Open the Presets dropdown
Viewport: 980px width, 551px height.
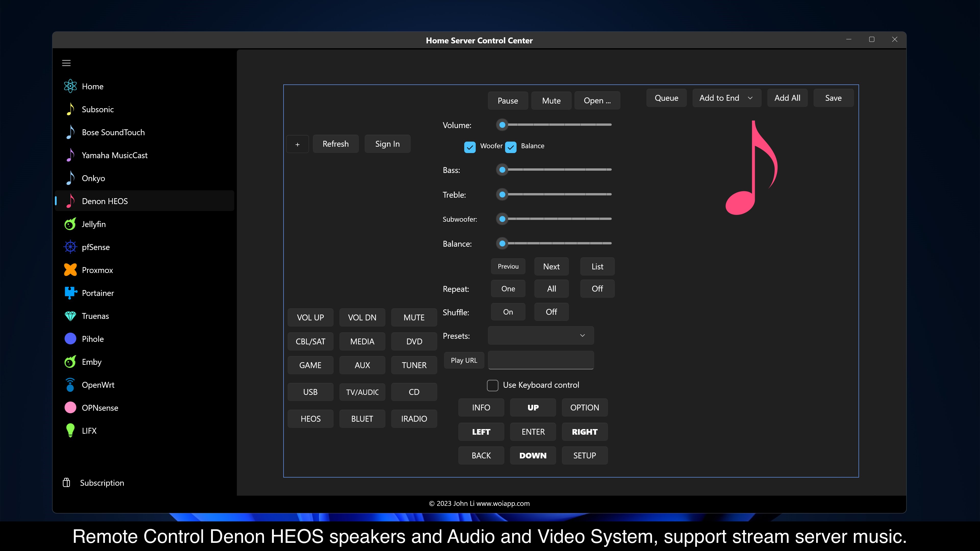pyautogui.click(x=541, y=335)
